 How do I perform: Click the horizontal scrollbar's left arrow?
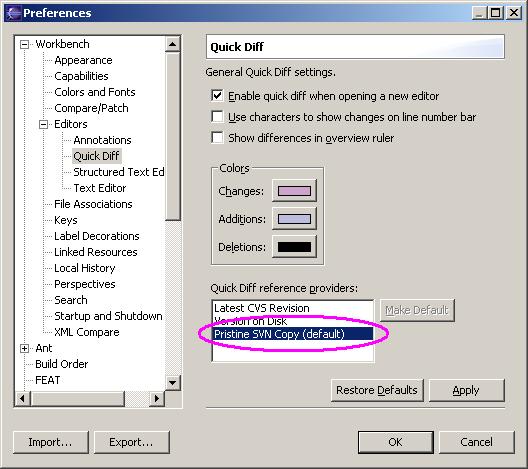point(23,399)
